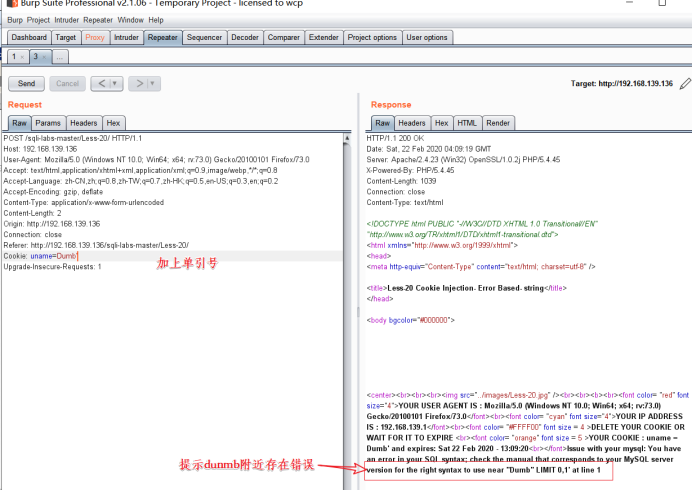
Task: Select the response Raw tab
Action: point(383,123)
